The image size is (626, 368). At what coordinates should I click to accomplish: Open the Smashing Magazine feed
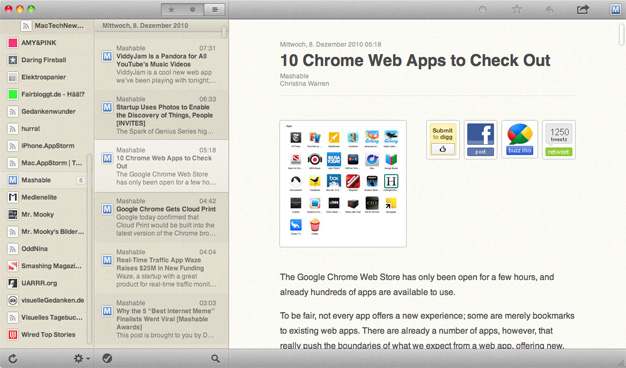coord(47,266)
